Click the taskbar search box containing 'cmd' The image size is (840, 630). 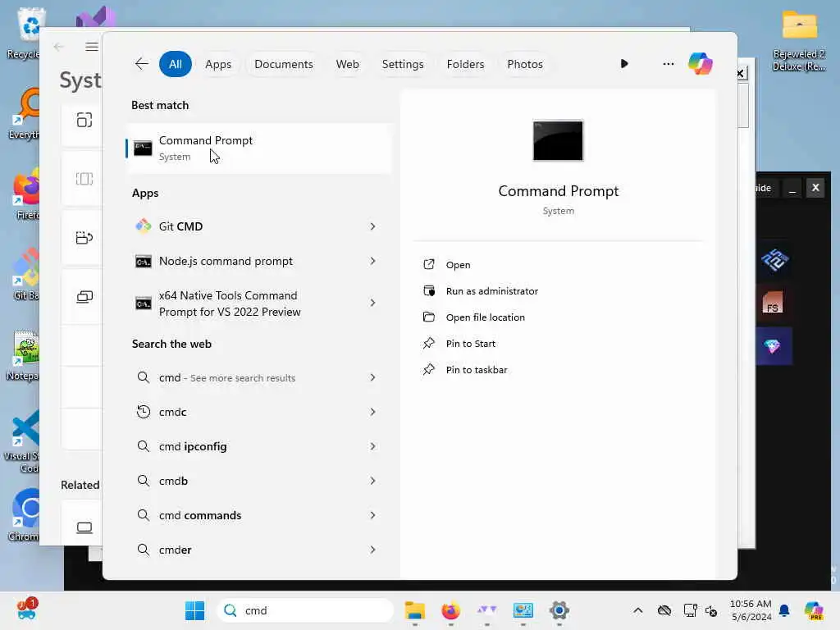click(x=305, y=610)
